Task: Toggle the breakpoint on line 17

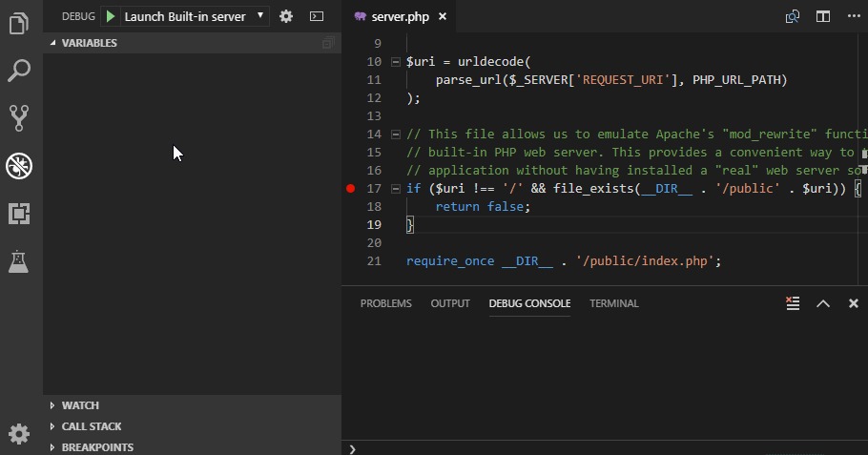Action: [x=350, y=189]
